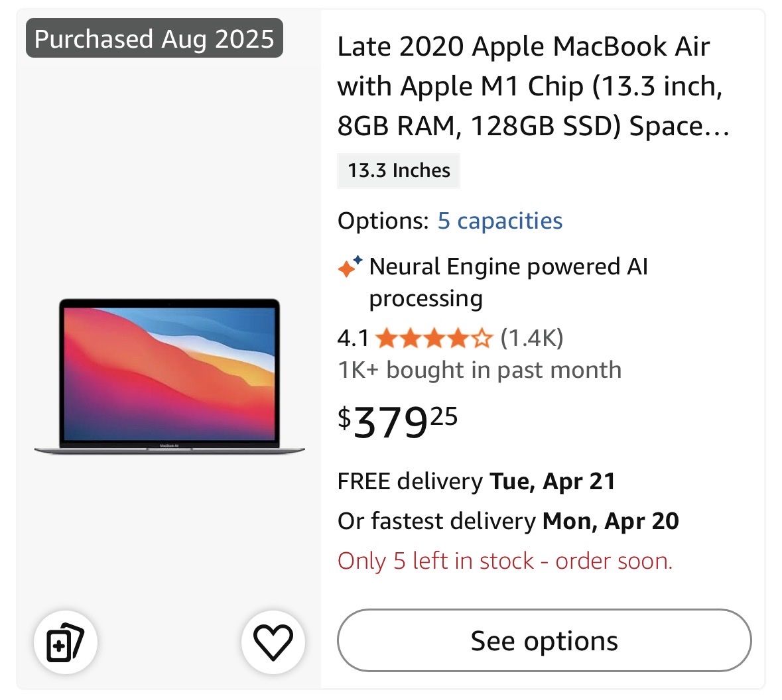Select the 13.3 Inches size badge
782x700 pixels.
tap(399, 170)
